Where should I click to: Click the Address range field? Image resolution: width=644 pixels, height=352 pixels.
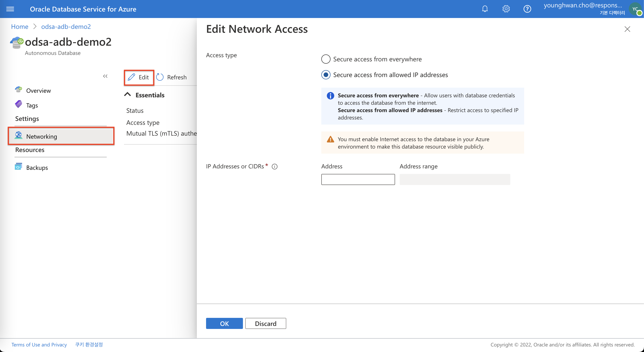(x=455, y=179)
